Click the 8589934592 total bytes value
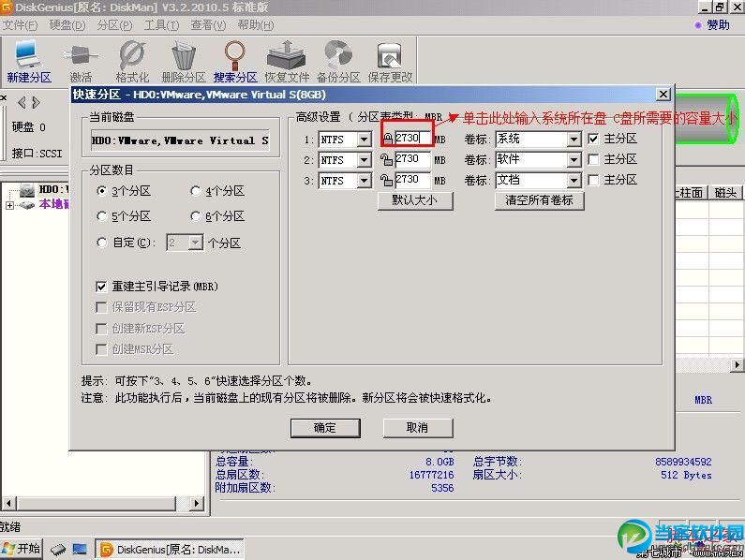This screenshot has width=745, height=560. [683, 462]
